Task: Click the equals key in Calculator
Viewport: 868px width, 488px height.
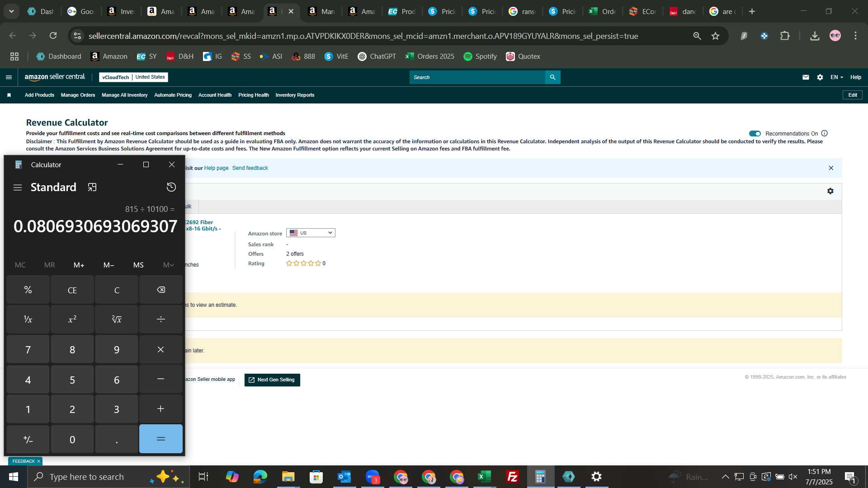Action: pos(161,439)
